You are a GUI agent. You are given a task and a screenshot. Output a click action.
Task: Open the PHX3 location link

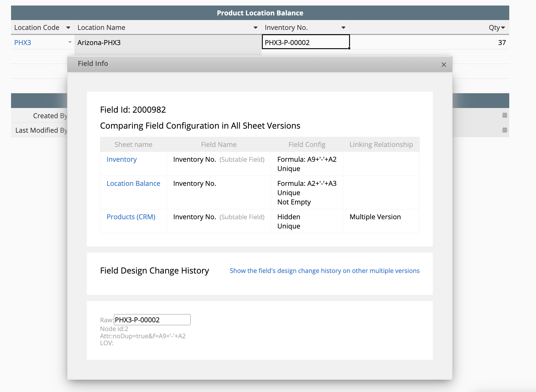pos(23,42)
